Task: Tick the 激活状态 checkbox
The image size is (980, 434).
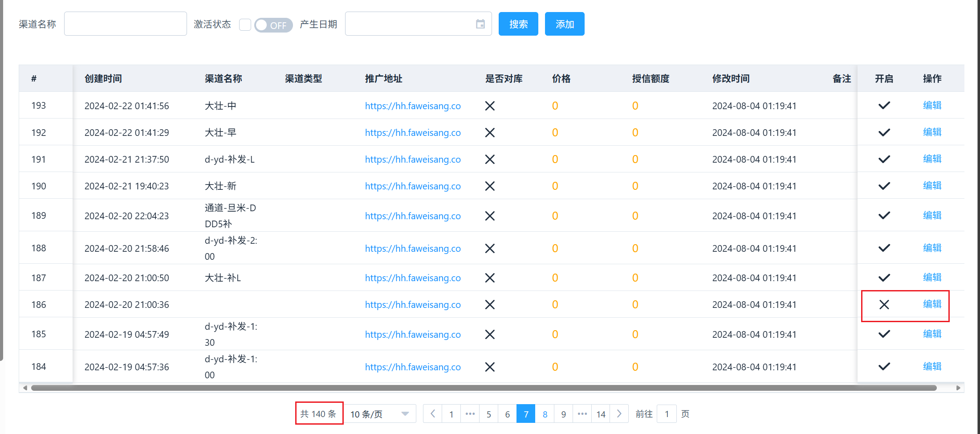Action: 245,25
